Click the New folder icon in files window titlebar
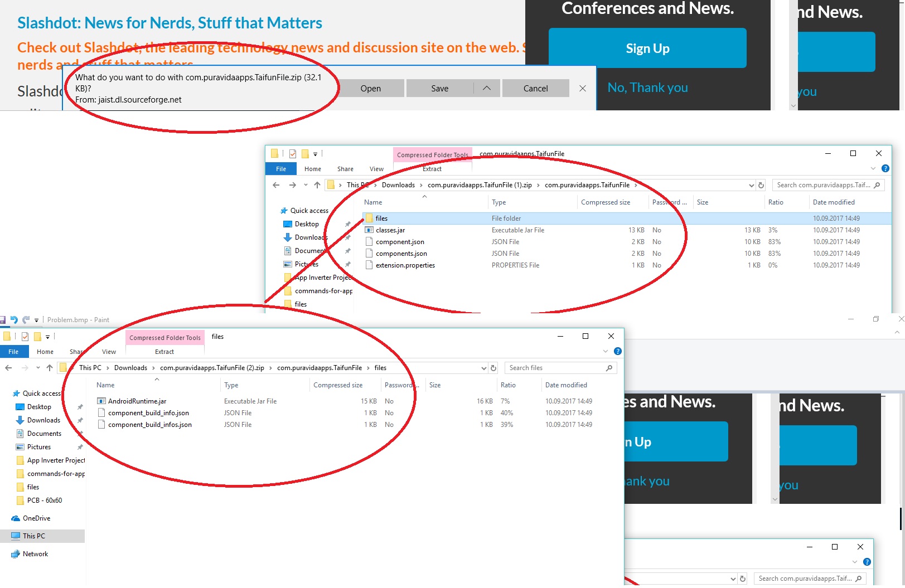The image size is (905, 588). (37, 337)
